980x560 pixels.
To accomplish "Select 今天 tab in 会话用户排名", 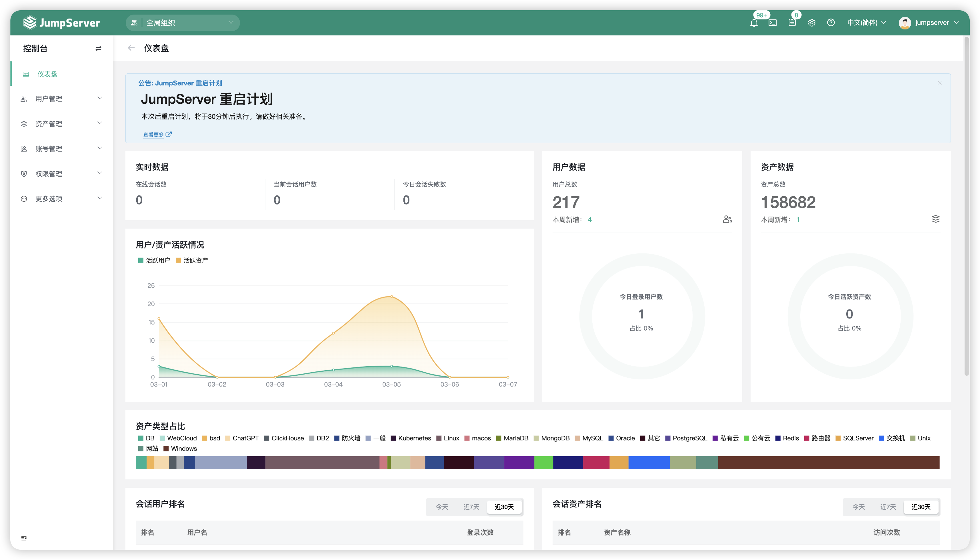I will pyautogui.click(x=441, y=507).
